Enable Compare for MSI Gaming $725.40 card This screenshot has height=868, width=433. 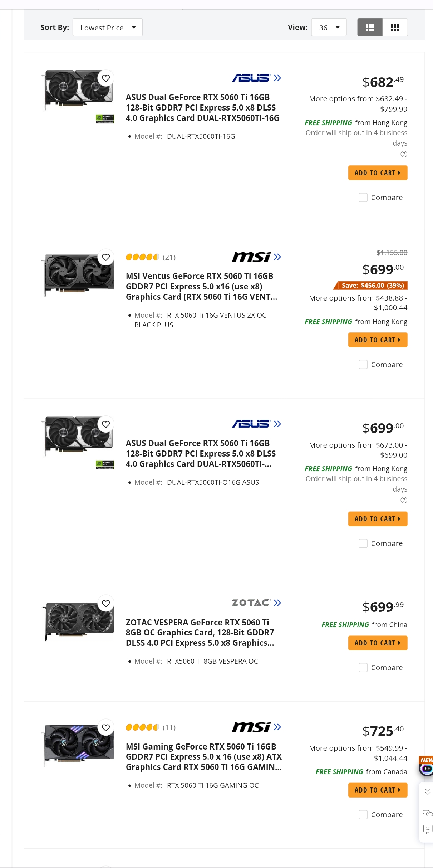coord(363,815)
